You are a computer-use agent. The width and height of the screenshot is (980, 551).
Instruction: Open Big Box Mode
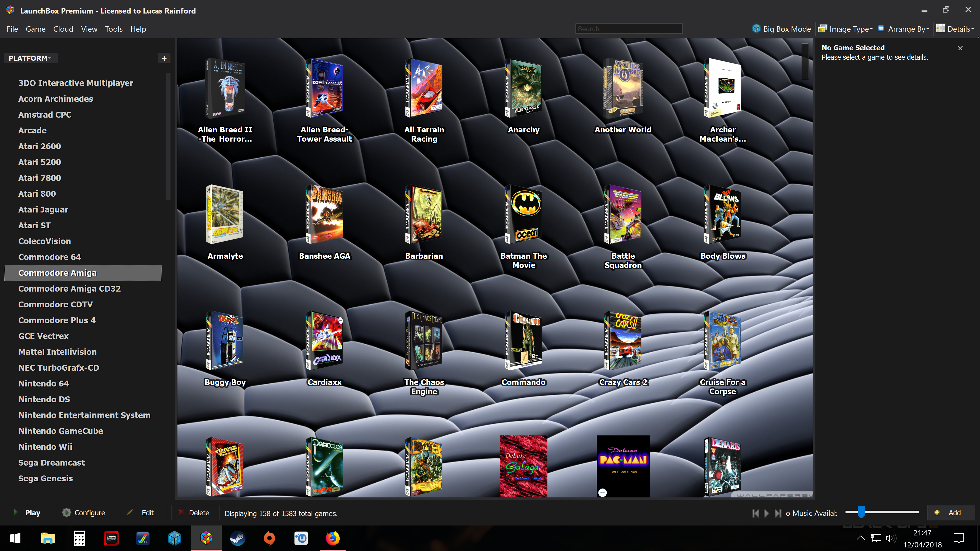point(781,29)
